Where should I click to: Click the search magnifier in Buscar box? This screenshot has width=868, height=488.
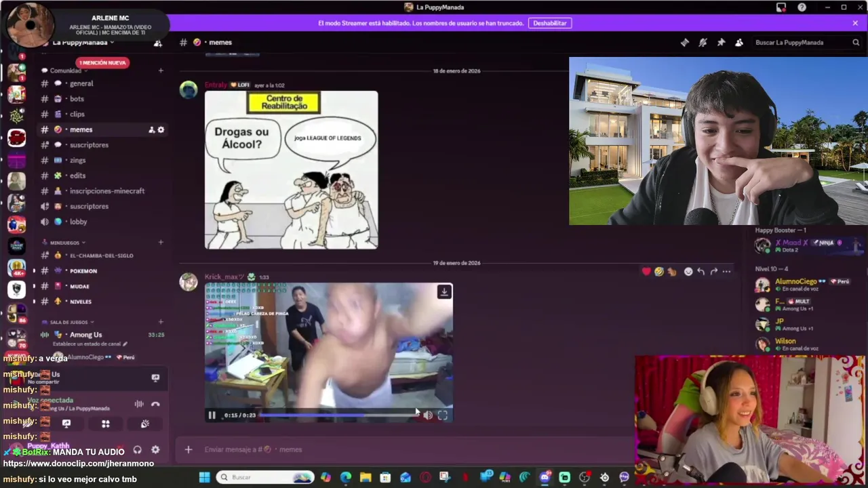point(856,42)
